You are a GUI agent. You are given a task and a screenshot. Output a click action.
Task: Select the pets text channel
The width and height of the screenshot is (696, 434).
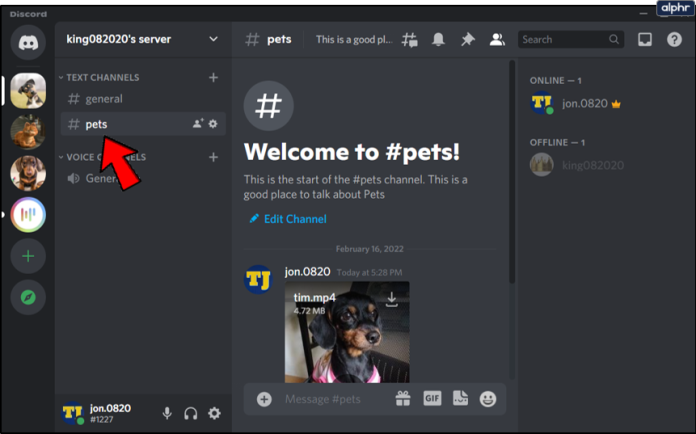pos(143,124)
